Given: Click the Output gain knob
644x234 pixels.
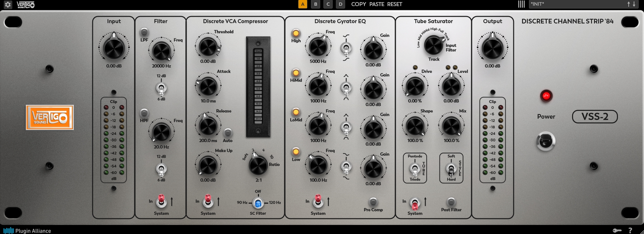Looking at the screenshot, I should tap(493, 48).
